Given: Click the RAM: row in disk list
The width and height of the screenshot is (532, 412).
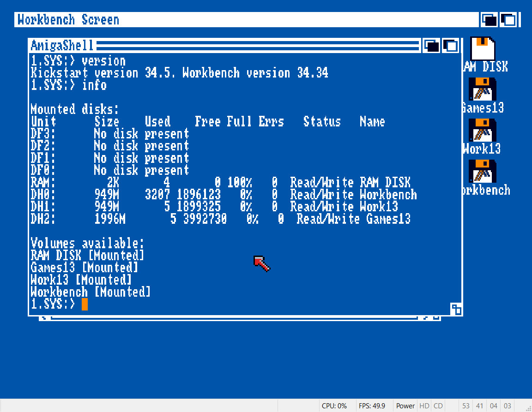Looking at the screenshot, I should [221, 182].
